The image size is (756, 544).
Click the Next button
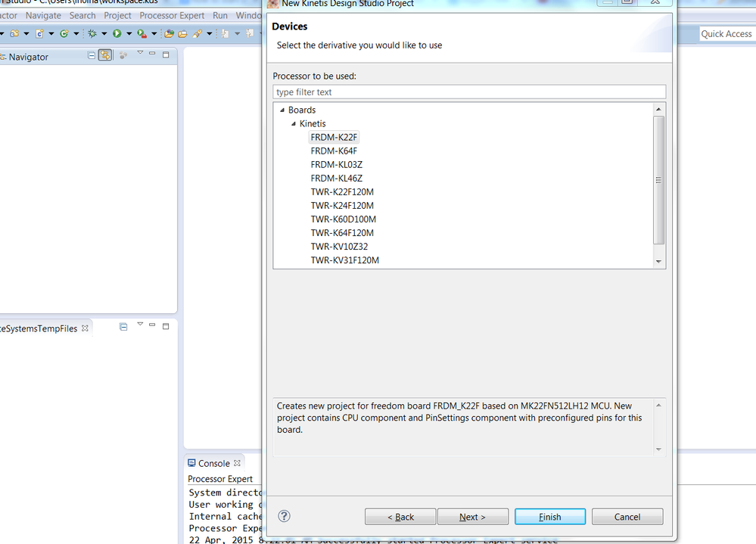(473, 517)
